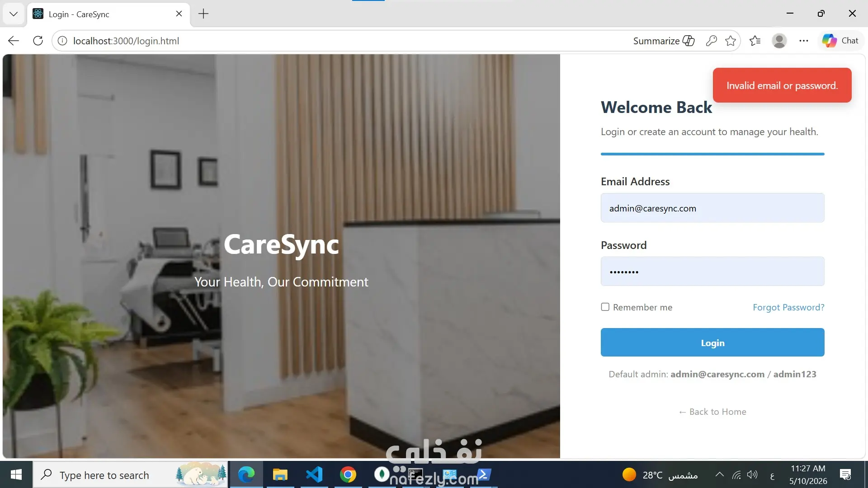Minimize the browser window
This screenshot has height=488, width=868.
(x=790, y=14)
